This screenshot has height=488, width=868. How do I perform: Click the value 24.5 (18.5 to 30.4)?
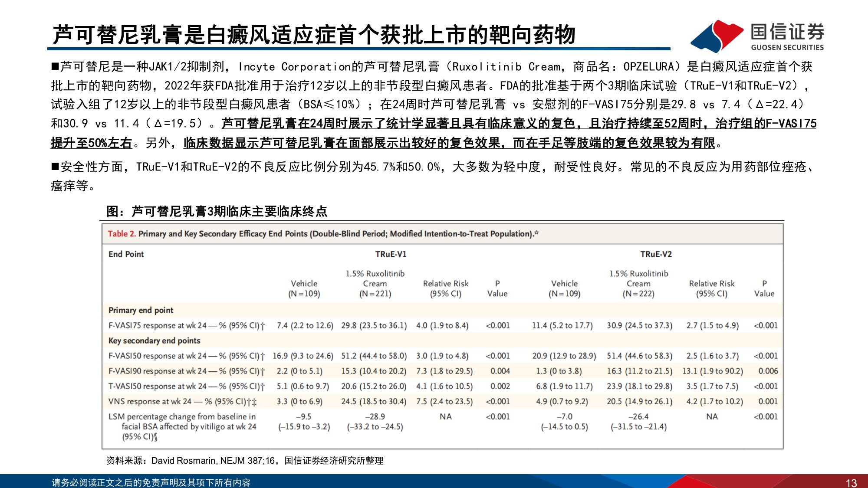(374, 401)
